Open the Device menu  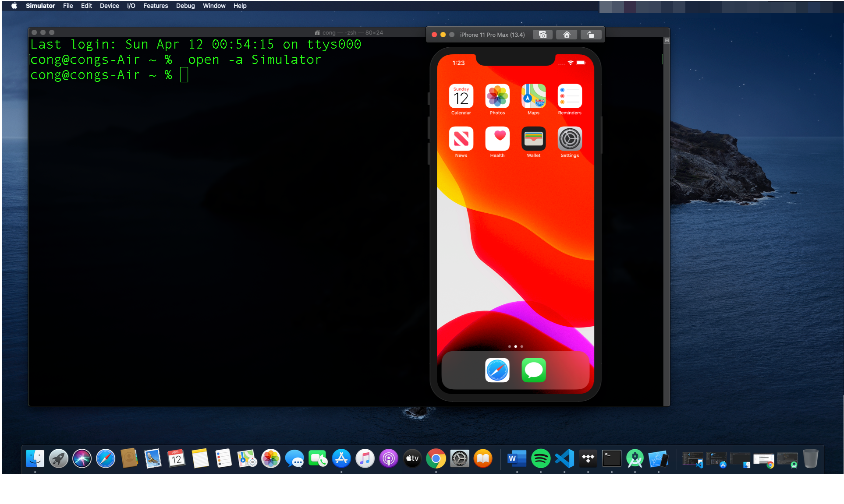[110, 6]
